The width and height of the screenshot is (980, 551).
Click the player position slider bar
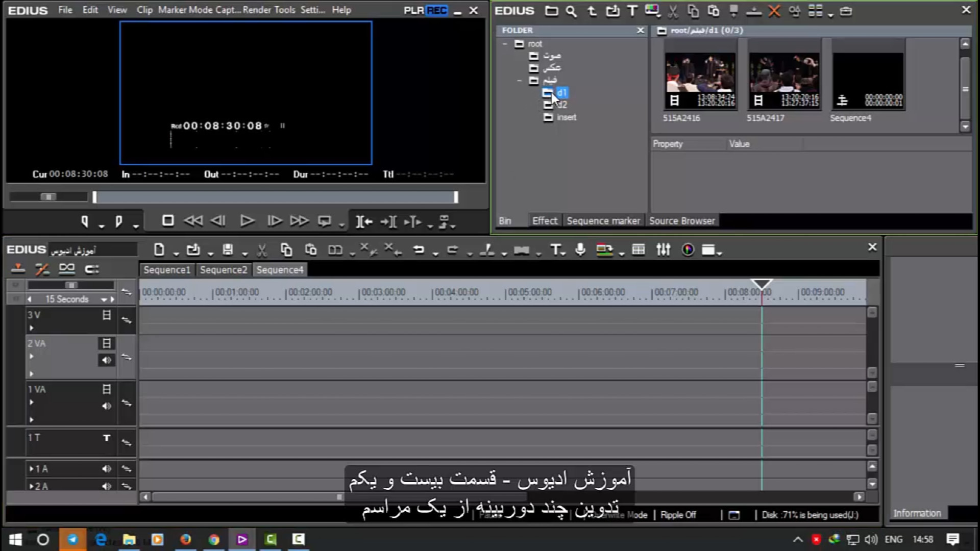click(276, 197)
